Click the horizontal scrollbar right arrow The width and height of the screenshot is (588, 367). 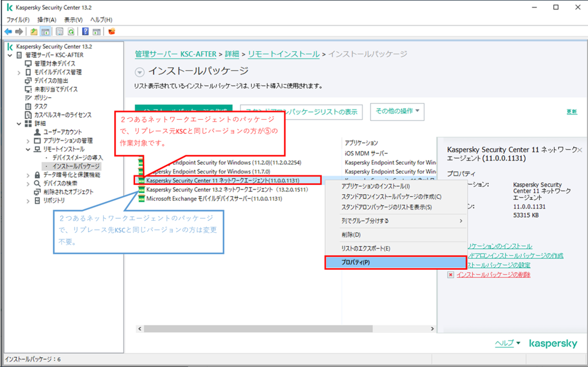tap(432, 329)
